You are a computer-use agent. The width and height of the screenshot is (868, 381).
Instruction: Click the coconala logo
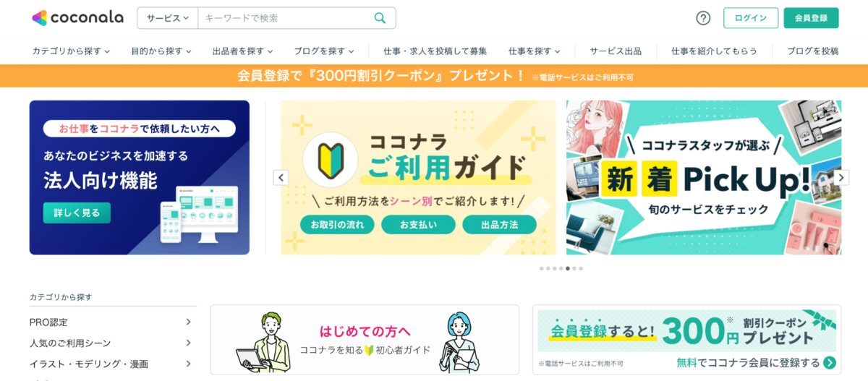77,18
